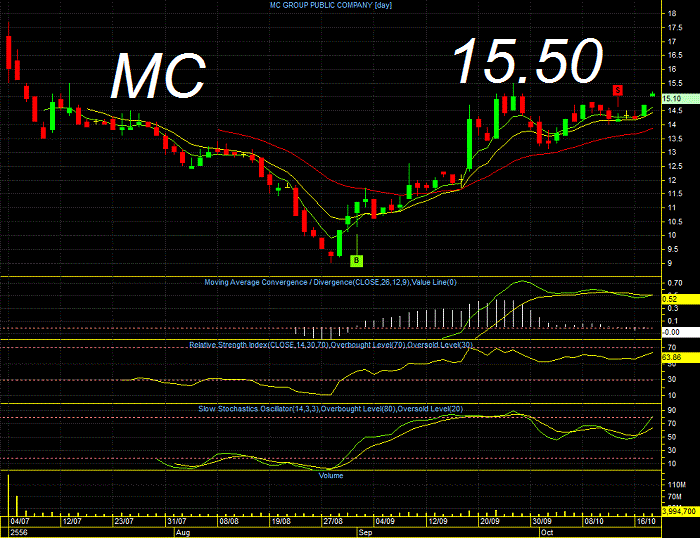
Task: Click the RSI value tag 63.86
Action: pyautogui.click(x=679, y=357)
